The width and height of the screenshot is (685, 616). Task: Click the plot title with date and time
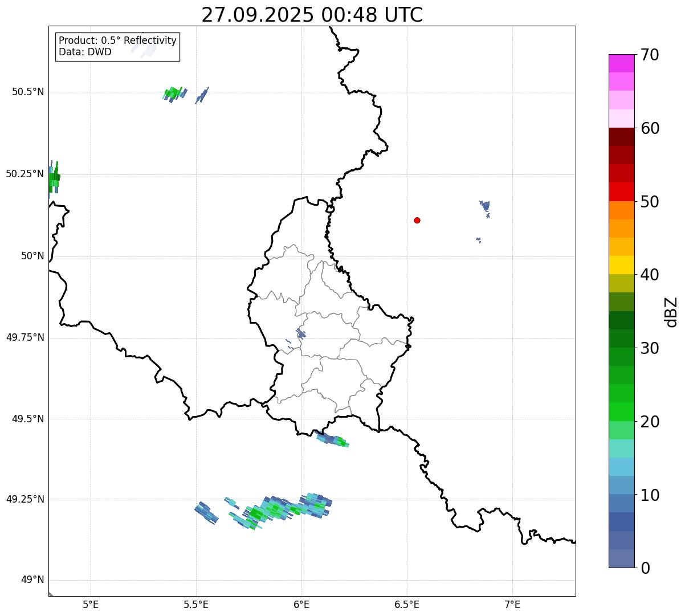pos(312,15)
